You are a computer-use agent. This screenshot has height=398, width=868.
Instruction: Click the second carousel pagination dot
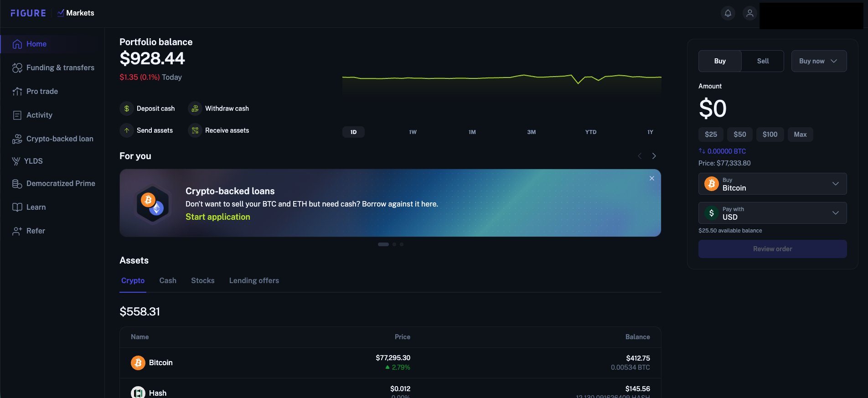click(x=394, y=244)
